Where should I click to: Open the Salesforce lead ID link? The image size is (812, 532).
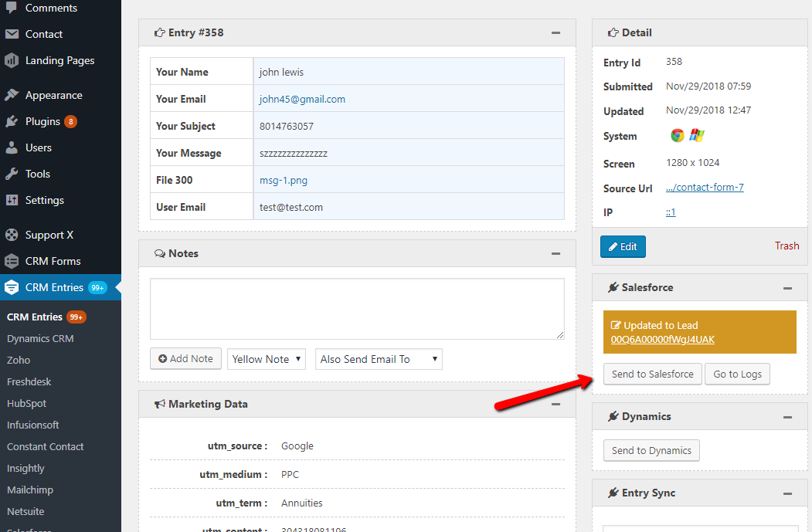[662, 340]
